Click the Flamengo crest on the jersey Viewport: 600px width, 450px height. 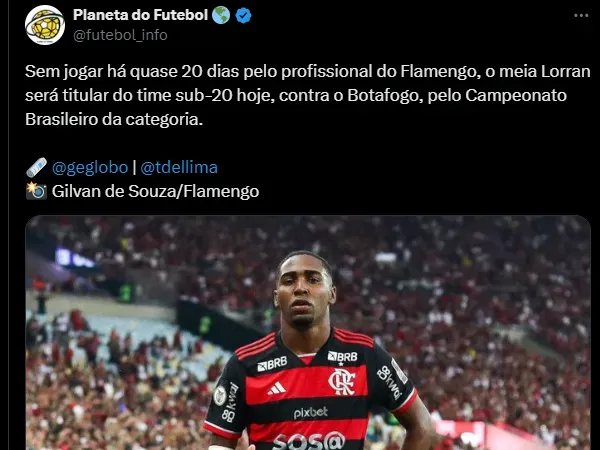342,381
